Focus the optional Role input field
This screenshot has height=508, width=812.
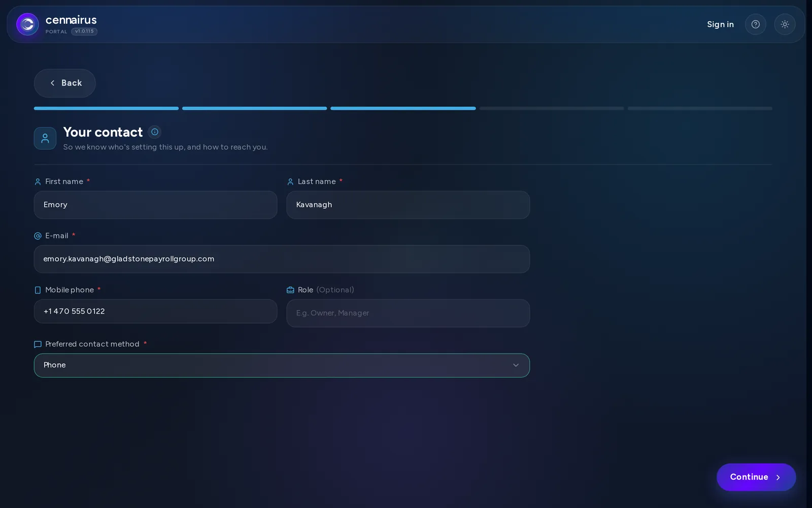click(x=408, y=313)
